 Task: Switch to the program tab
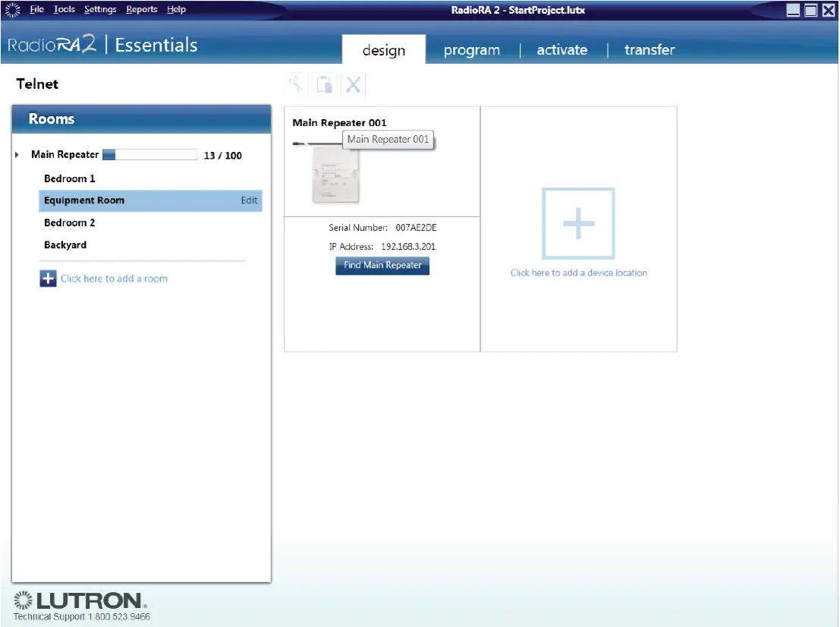[x=471, y=50]
